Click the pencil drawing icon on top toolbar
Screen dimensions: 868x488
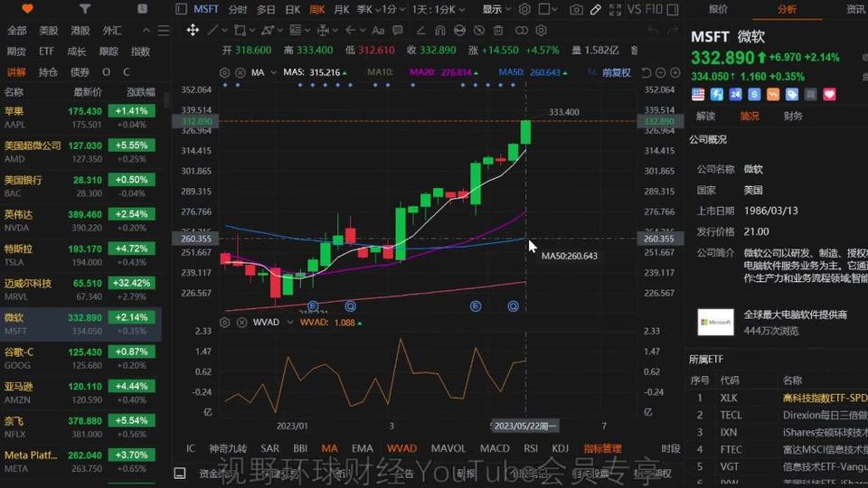pos(596,9)
